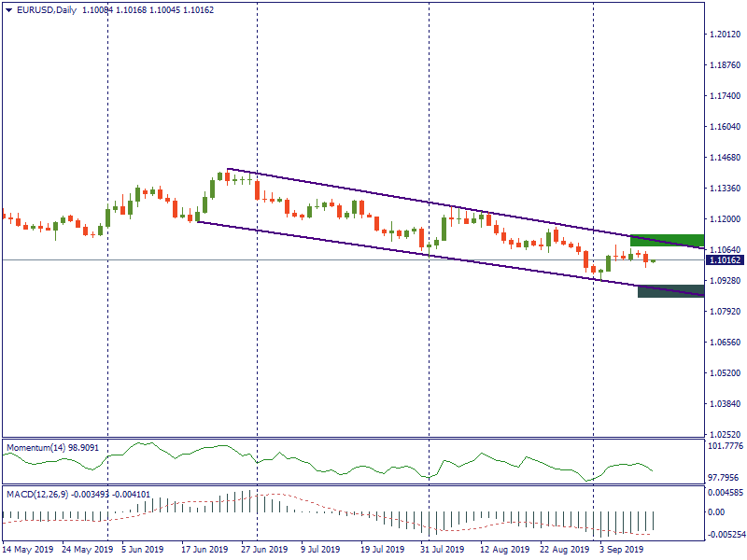Click the MACD scale value 0.004585
The width and height of the screenshot is (747, 560).
pos(725,492)
